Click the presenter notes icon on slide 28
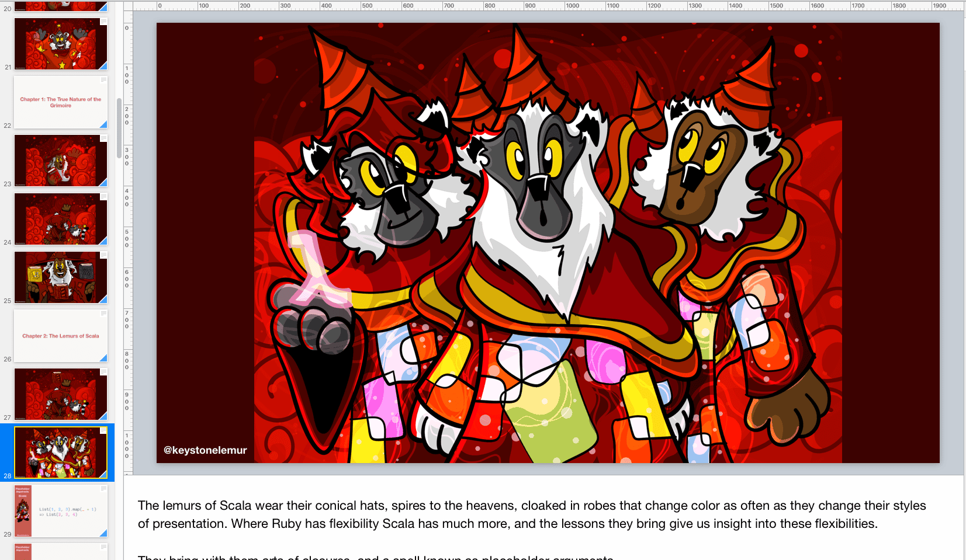This screenshot has width=966, height=560. click(x=103, y=430)
